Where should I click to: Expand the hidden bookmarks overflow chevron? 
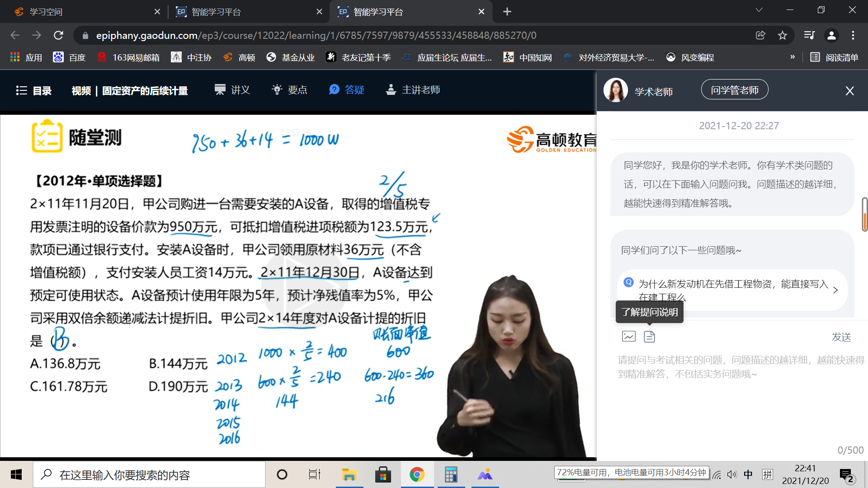pos(793,57)
